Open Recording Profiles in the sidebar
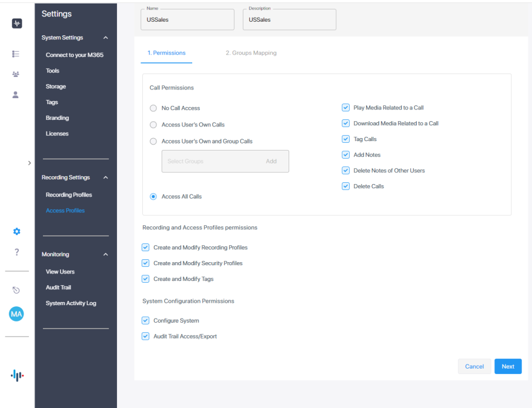Image resolution: width=532 pixels, height=408 pixels. 69,195
